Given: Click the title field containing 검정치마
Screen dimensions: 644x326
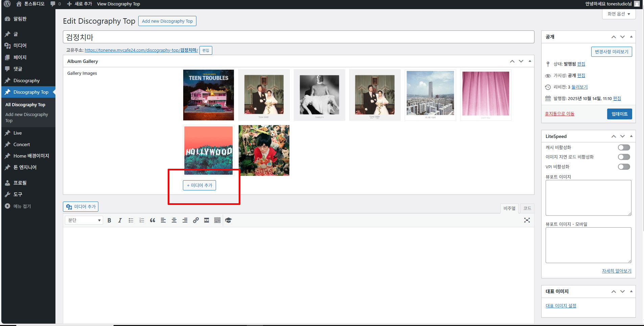Looking at the screenshot, I should coord(298,37).
